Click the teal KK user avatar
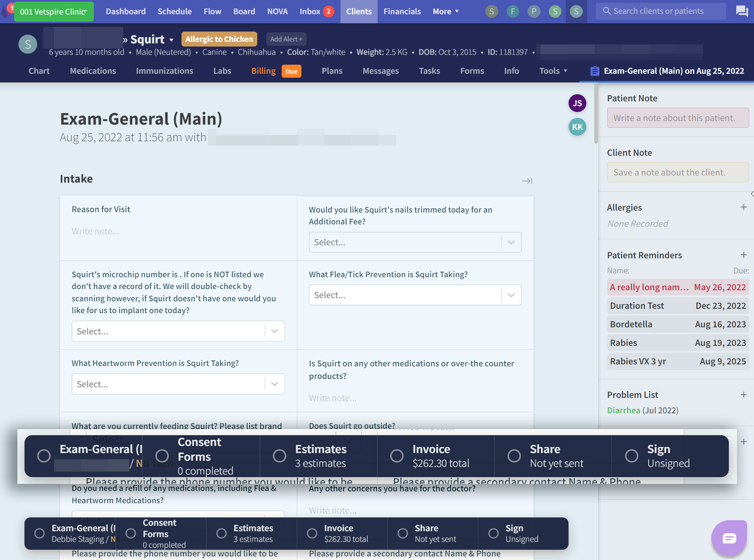 point(577,127)
